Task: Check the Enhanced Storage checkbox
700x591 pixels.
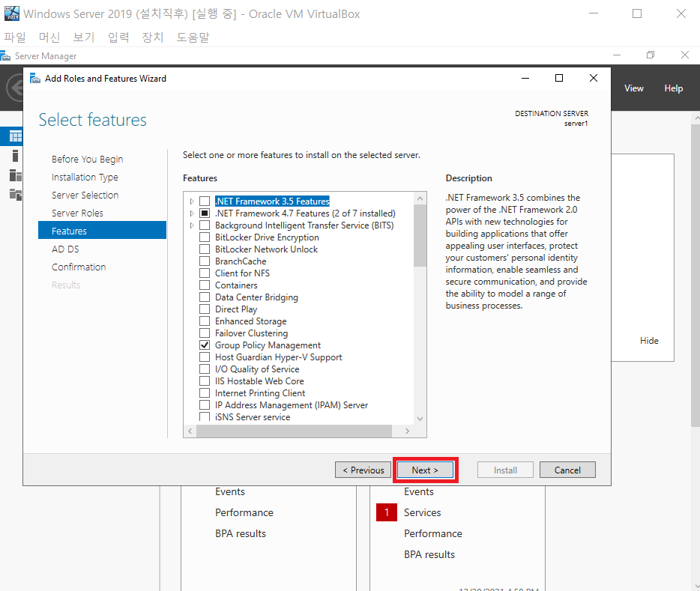Action: pyautogui.click(x=205, y=321)
